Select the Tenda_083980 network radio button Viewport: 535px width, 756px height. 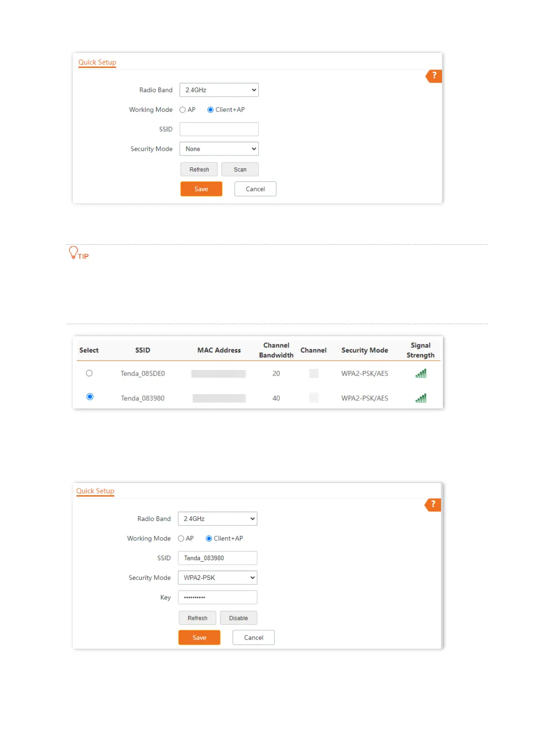(x=90, y=397)
